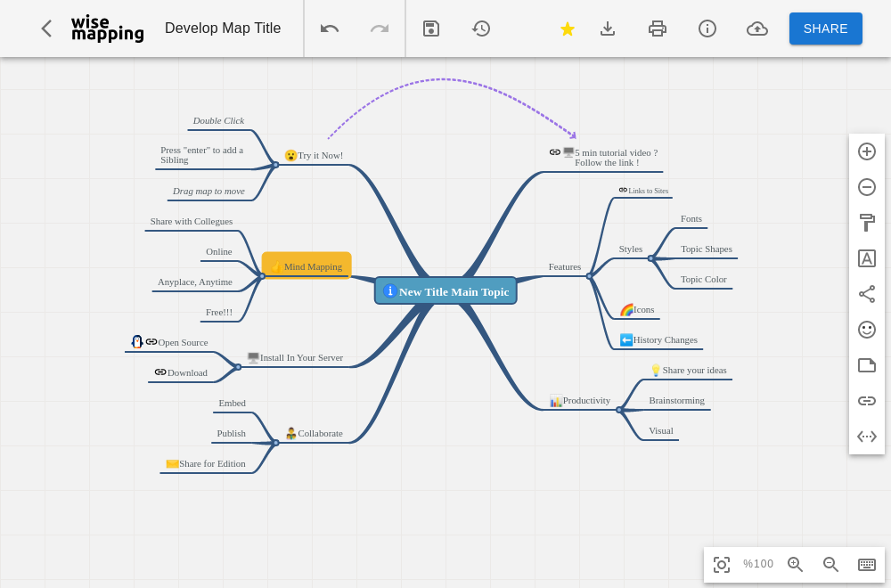Toggle the yellow star favorite
Screen dimensions: 891x588
567,29
